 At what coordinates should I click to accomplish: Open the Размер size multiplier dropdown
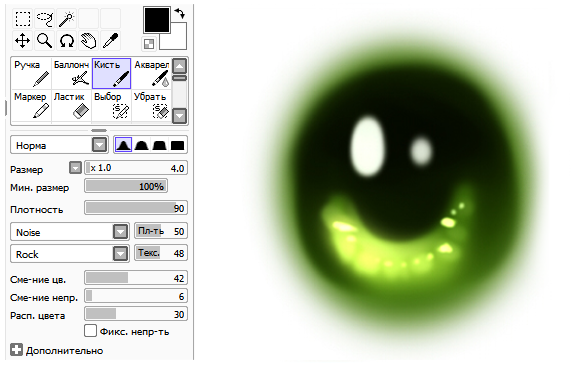click(x=75, y=168)
